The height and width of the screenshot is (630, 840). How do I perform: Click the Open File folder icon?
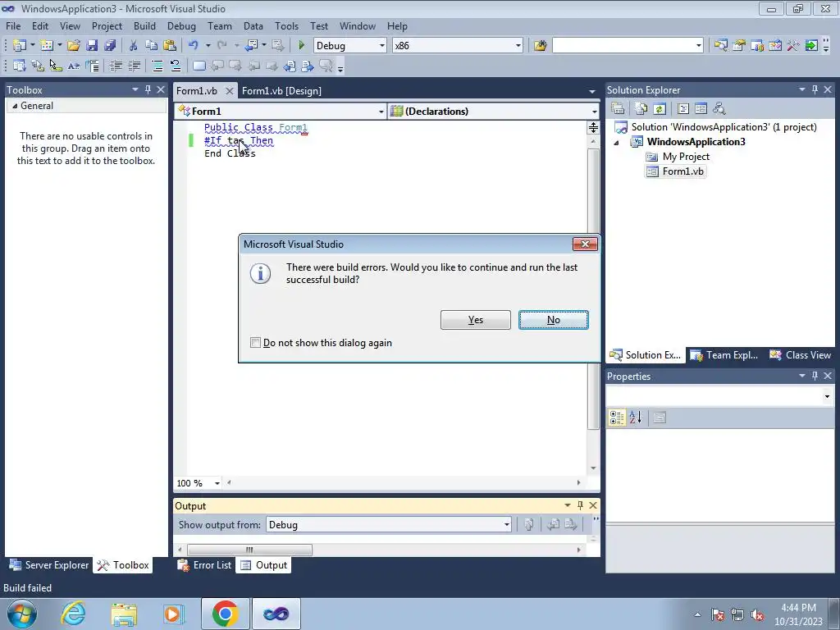tap(73, 46)
